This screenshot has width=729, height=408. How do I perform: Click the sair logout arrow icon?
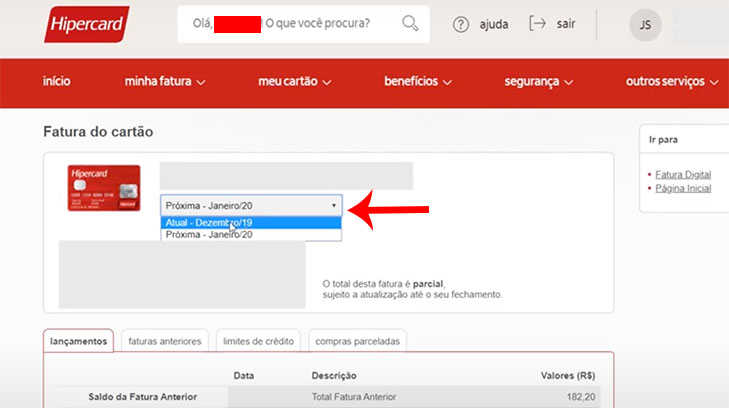pos(537,23)
